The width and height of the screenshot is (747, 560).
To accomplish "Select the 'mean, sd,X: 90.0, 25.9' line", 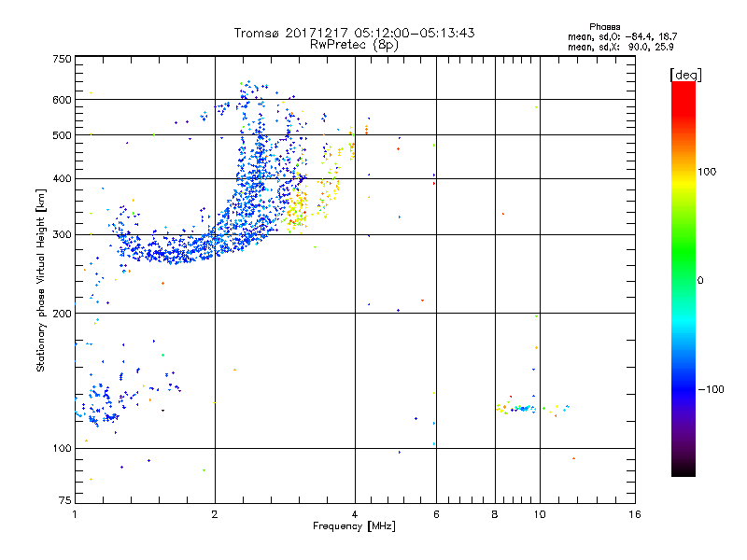I will [620, 48].
